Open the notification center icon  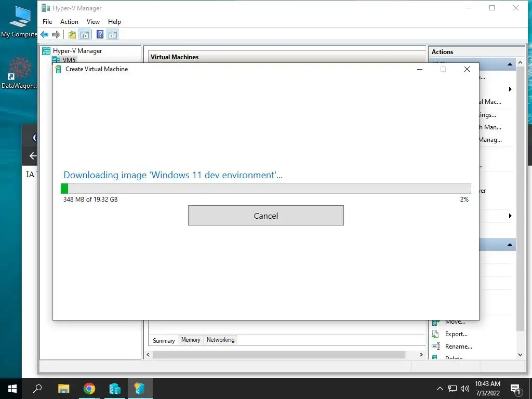coord(515,389)
